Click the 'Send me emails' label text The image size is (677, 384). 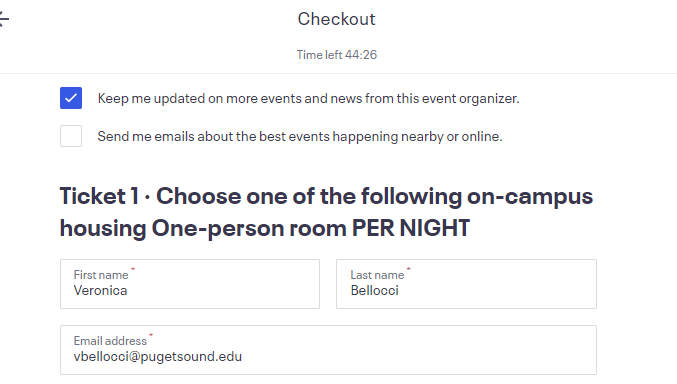(x=300, y=136)
